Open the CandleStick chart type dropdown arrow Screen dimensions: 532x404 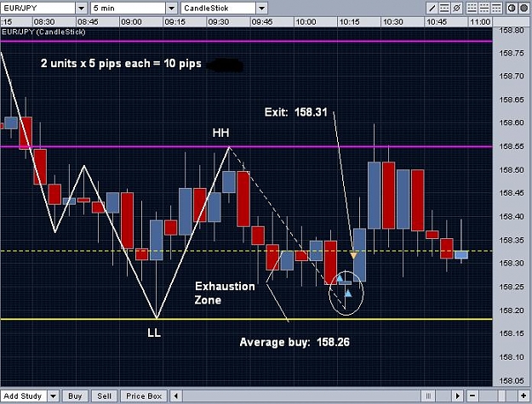tap(261, 8)
